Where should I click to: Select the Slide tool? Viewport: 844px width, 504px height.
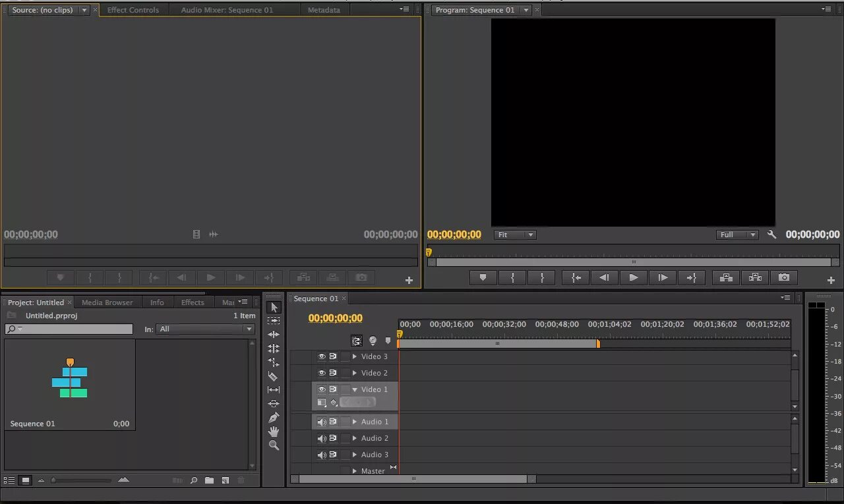[x=274, y=404]
